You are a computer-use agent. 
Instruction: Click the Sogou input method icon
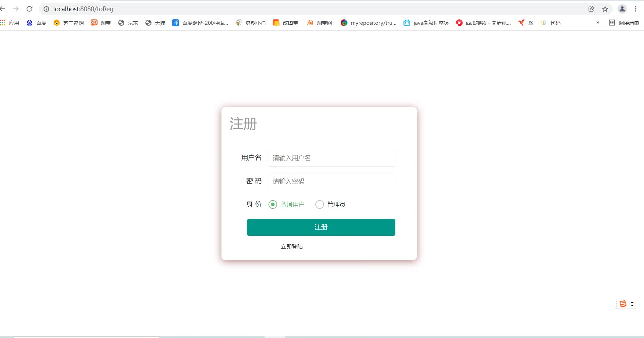(623, 304)
